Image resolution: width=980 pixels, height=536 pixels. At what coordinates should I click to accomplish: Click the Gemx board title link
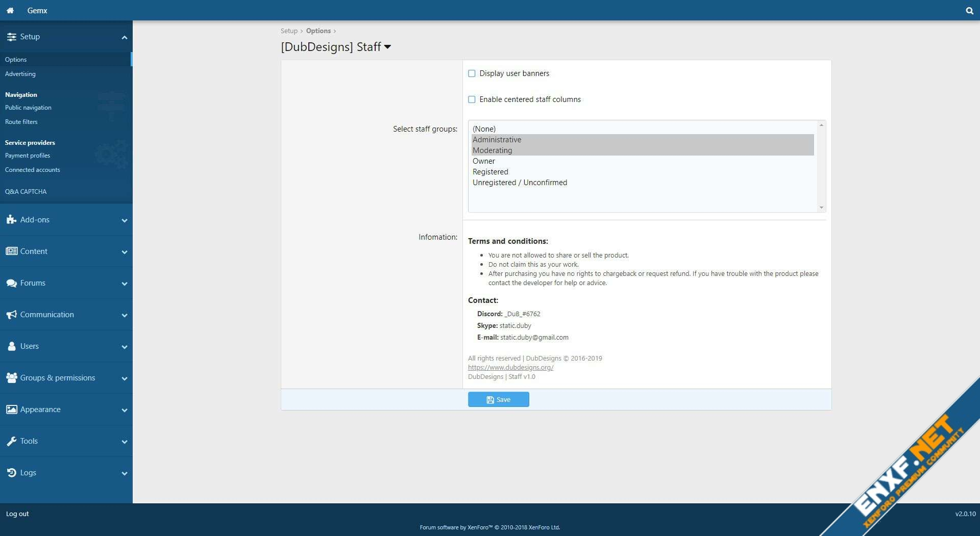37,10
